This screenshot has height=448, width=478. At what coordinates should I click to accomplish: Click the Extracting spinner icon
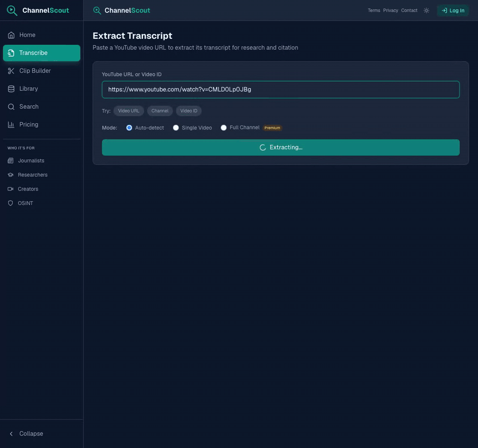pos(263,148)
